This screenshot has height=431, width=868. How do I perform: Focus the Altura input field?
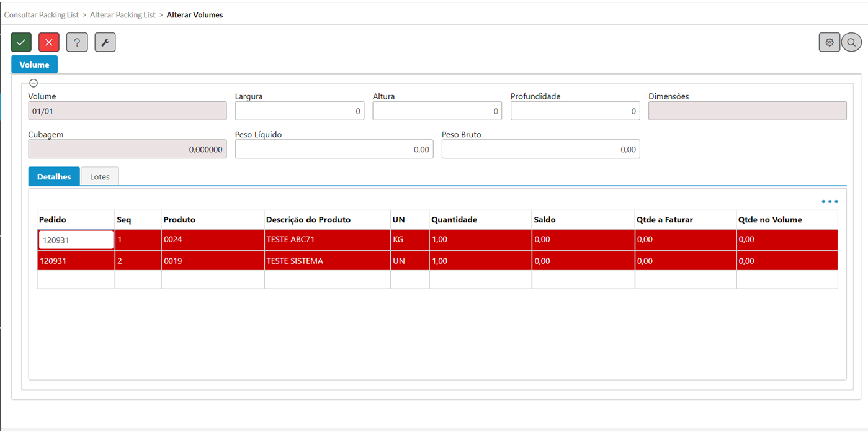point(437,111)
